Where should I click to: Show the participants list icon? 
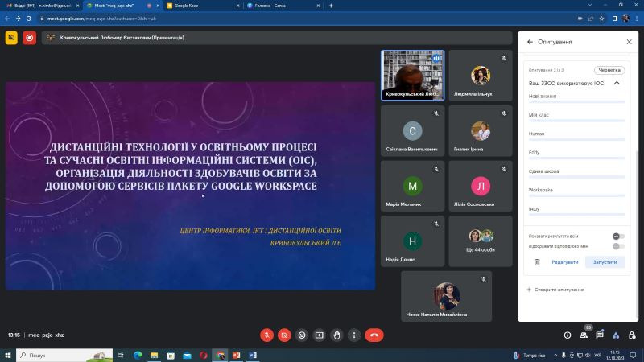click(x=583, y=335)
